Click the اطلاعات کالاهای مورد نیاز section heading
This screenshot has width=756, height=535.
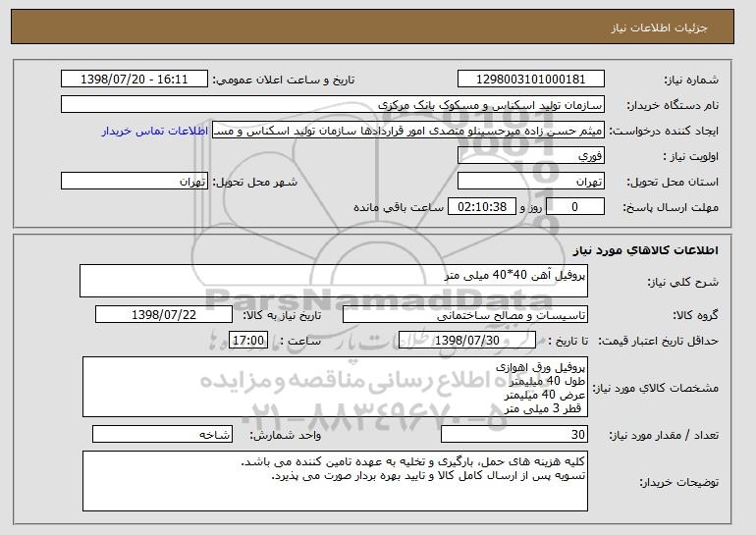[646, 250]
